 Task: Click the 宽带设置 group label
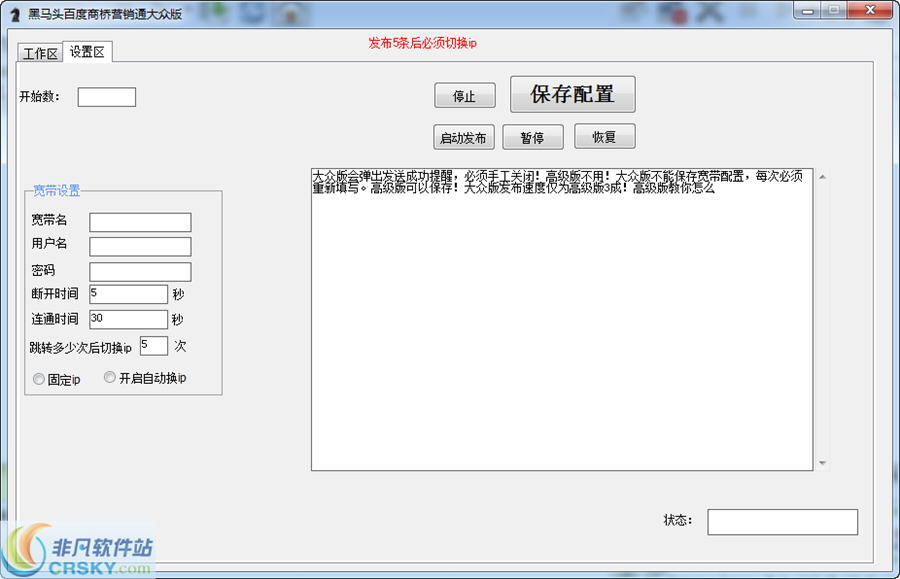point(56,191)
